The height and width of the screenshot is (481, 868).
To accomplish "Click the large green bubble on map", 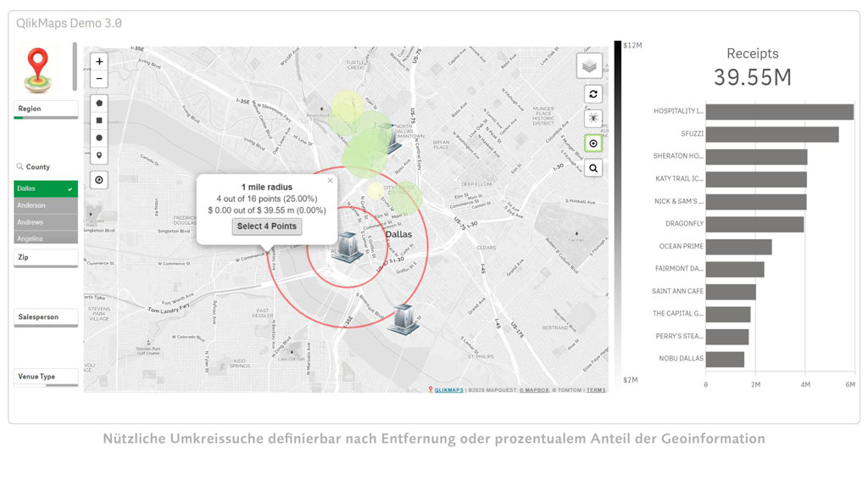I will [x=364, y=156].
